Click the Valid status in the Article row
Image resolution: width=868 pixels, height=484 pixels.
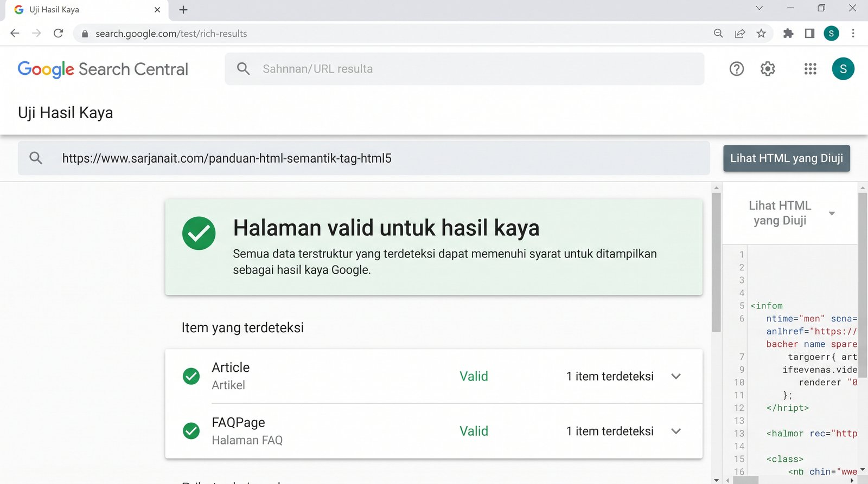click(474, 376)
